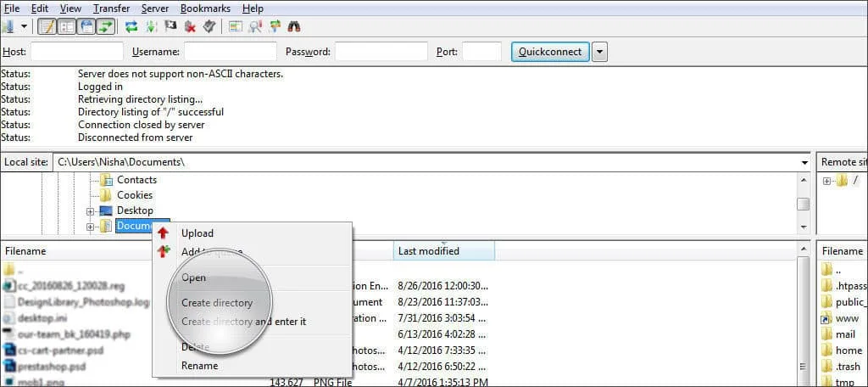Open the Transfer menu

click(111, 8)
